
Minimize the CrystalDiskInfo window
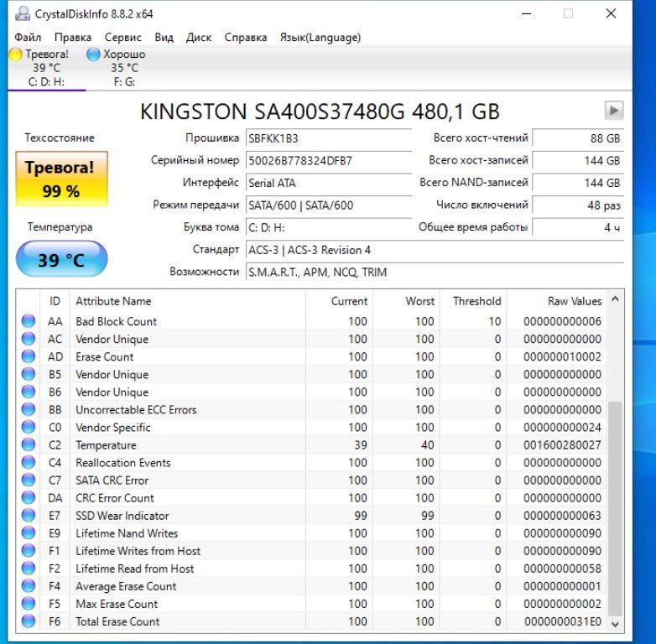coord(526,13)
